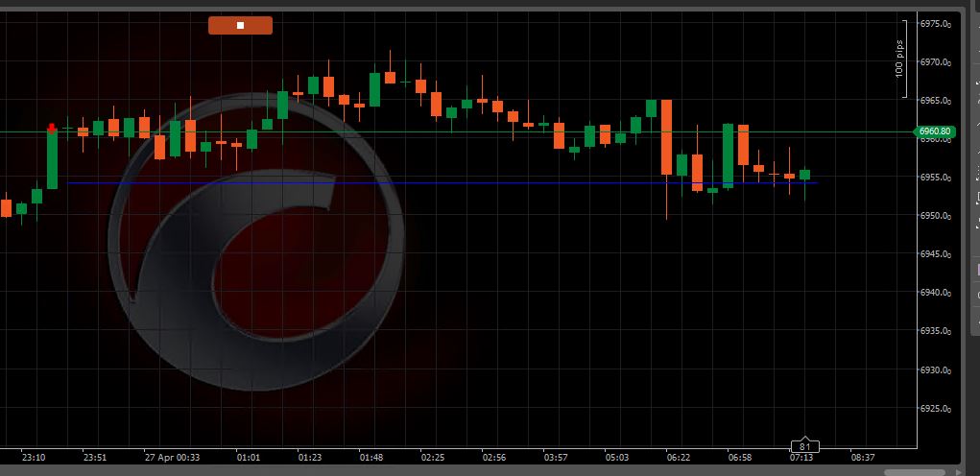Click the 6940.0 price axis label
Screen dimensions: 980x476
point(935,293)
